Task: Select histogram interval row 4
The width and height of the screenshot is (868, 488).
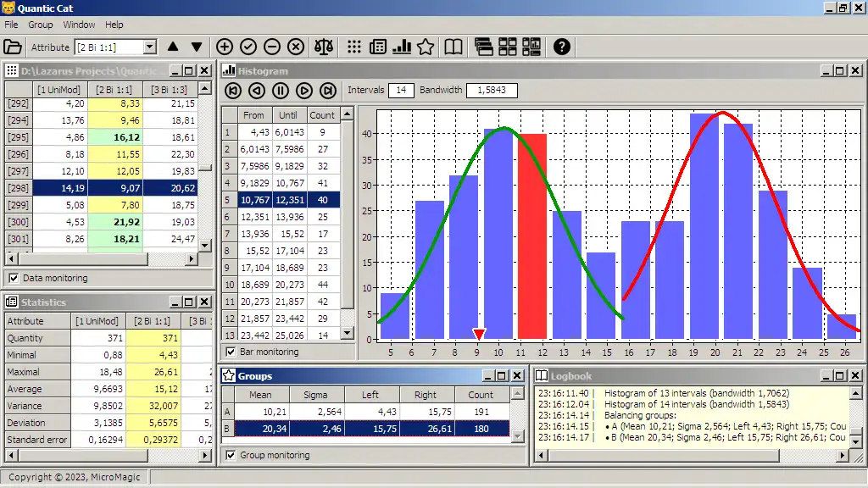Action: (x=281, y=183)
